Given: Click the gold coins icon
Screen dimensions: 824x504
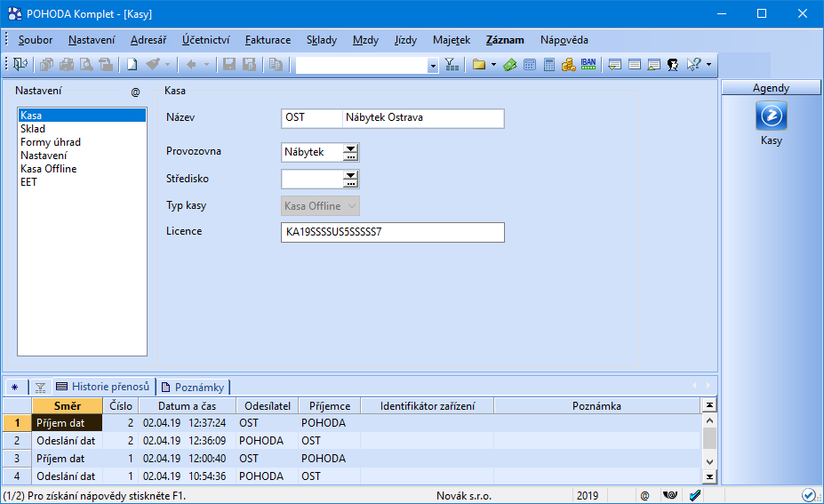Looking at the screenshot, I should (x=569, y=65).
